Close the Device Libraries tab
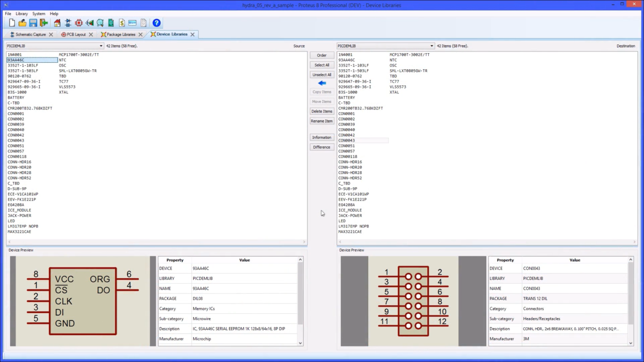 coord(193,34)
